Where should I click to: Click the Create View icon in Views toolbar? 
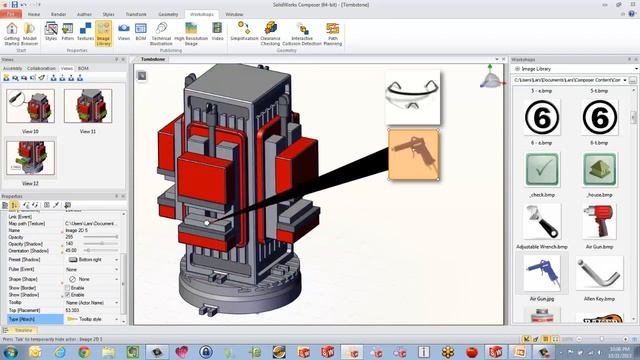(x=6, y=78)
